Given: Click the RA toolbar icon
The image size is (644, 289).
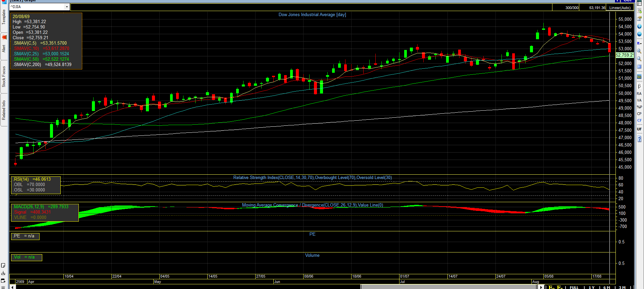Looking at the screenshot, I should 639,94.
